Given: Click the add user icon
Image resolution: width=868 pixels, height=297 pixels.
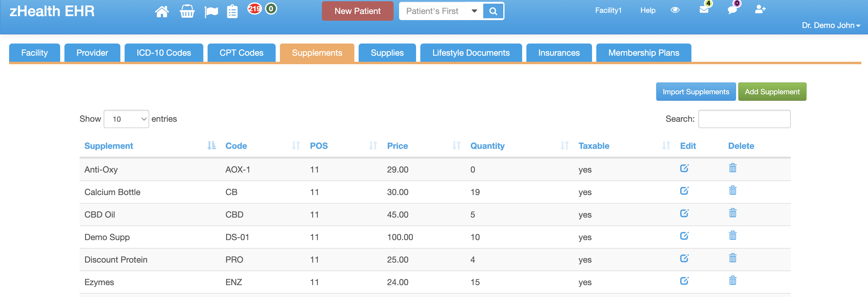Looking at the screenshot, I should [x=760, y=9].
